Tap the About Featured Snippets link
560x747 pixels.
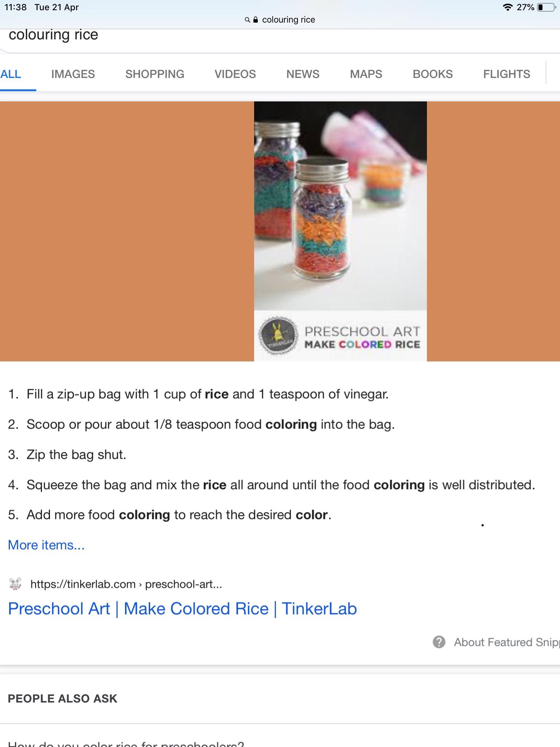click(x=507, y=642)
